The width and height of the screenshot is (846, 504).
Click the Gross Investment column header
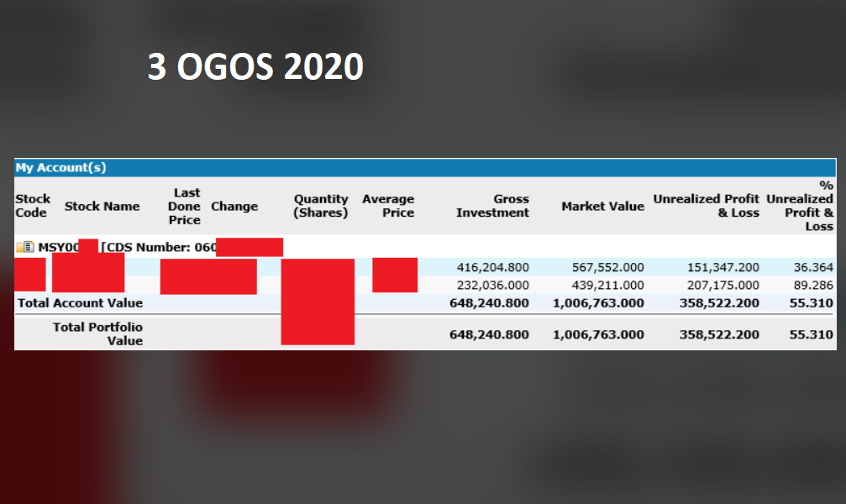(492, 206)
